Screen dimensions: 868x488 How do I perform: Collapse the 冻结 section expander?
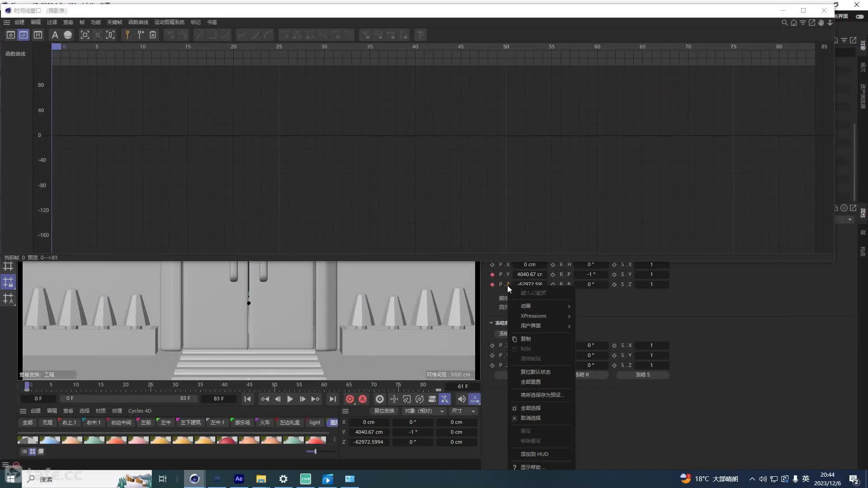(x=491, y=323)
